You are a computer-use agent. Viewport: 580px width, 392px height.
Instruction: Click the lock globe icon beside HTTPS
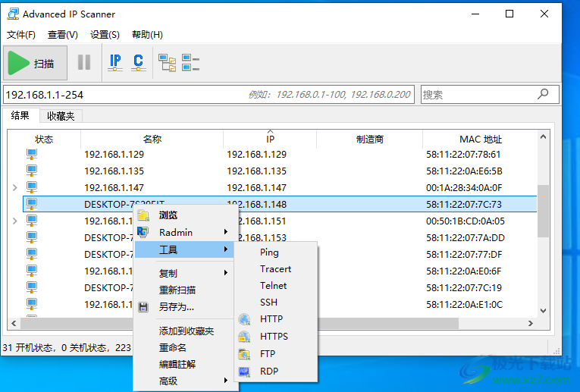click(244, 337)
